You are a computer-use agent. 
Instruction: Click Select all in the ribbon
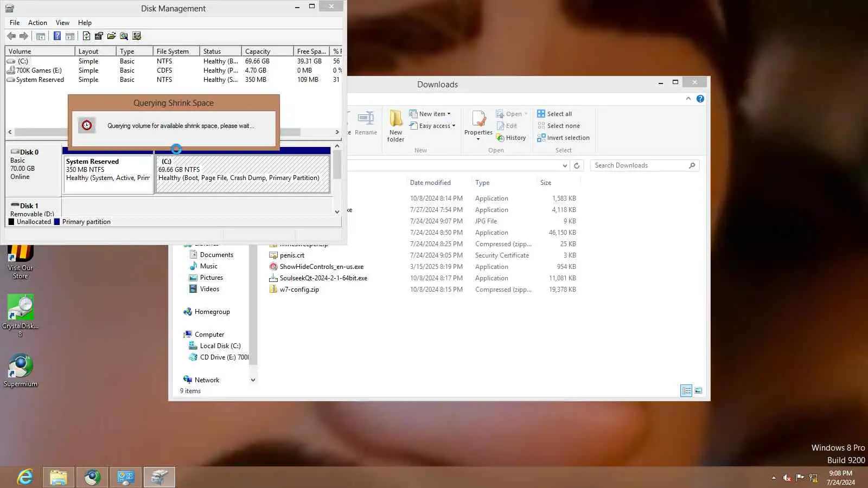click(x=554, y=114)
